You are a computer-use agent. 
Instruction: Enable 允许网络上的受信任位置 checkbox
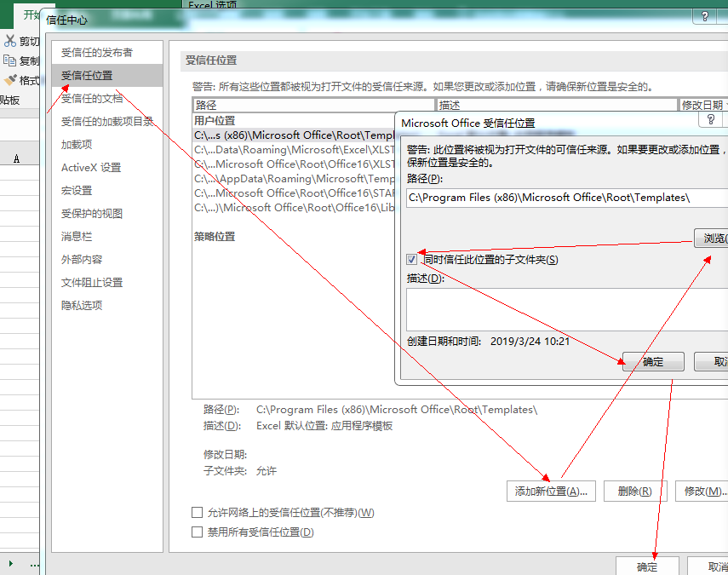click(197, 512)
